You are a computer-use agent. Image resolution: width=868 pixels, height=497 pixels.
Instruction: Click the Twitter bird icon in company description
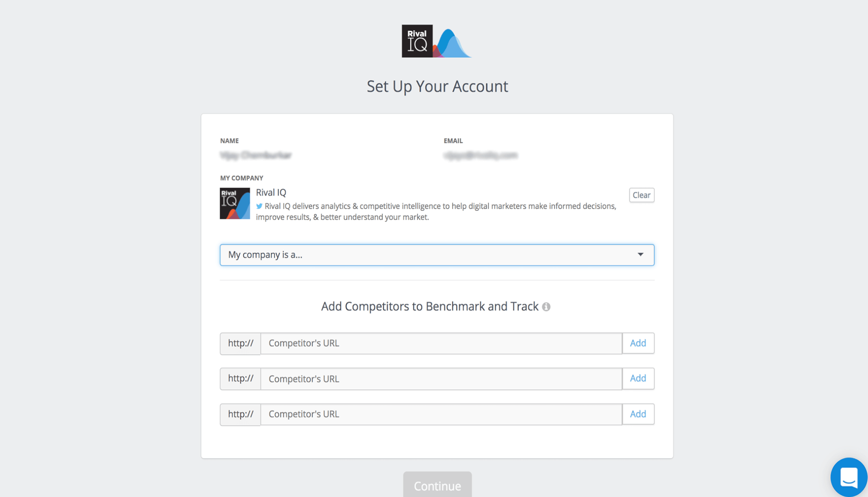point(259,206)
